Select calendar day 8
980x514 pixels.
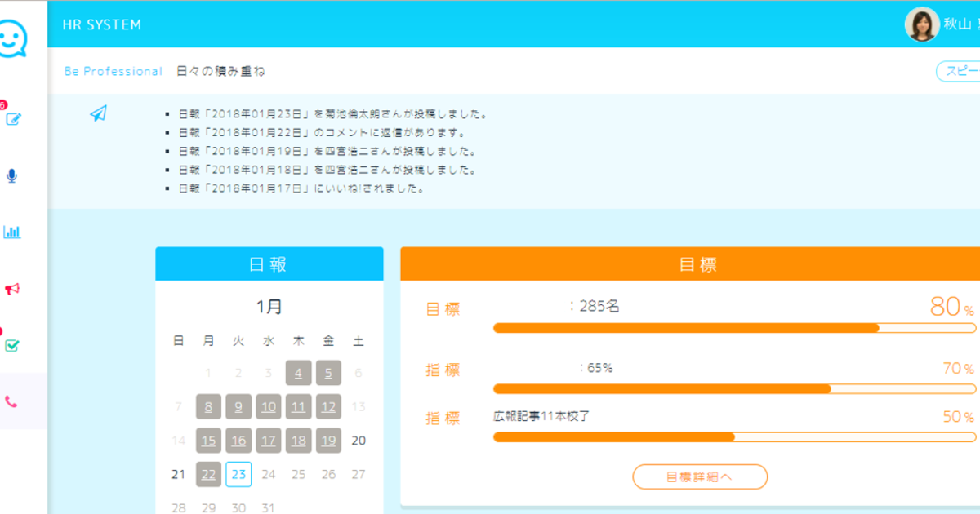coord(208,406)
